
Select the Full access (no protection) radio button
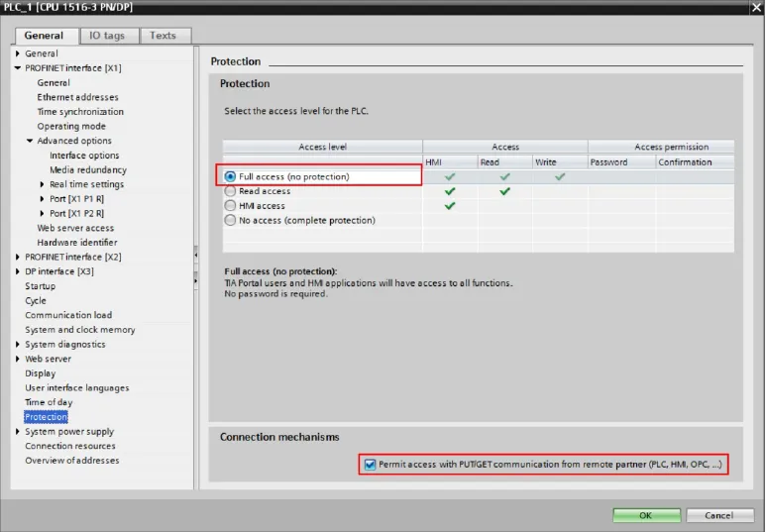pos(231,176)
